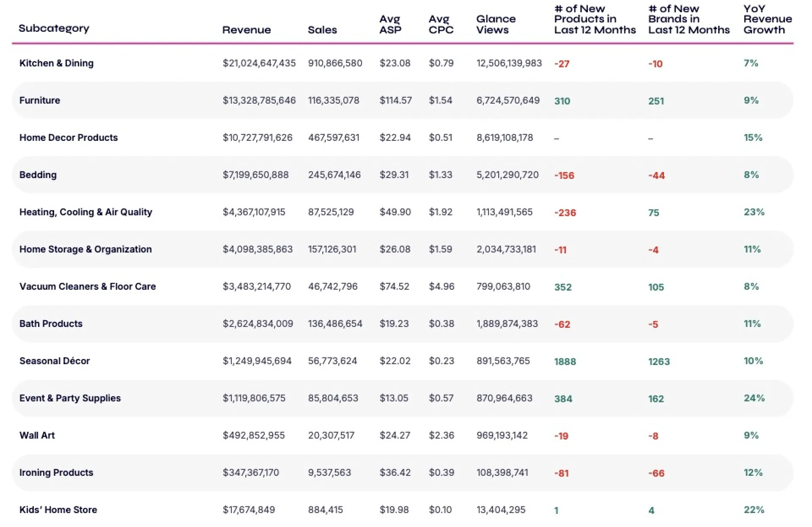Click the Subcategory column header

point(54,28)
